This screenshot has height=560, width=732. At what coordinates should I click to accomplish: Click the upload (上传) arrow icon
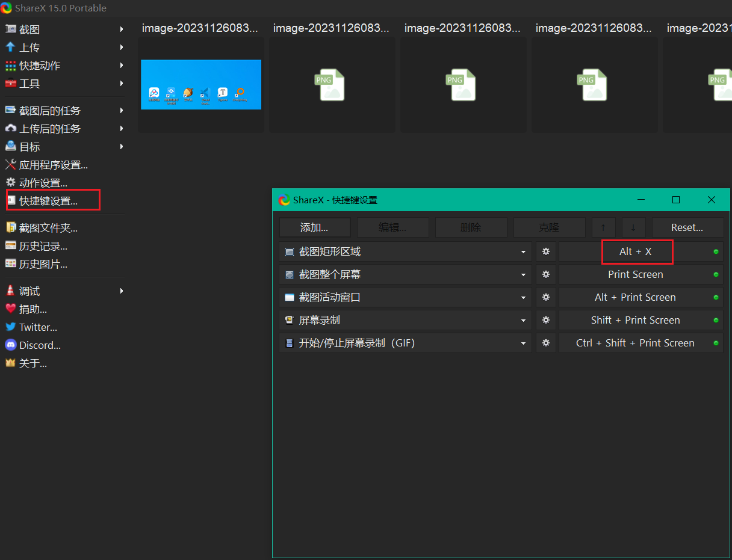[x=10, y=47]
